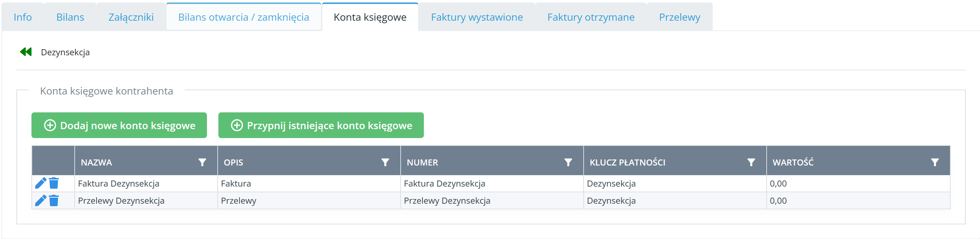Sort by the NAZWA column header
Image resolution: width=980 pixels, height=239 pixels.
pyautogui.click(x=96, y=163)
